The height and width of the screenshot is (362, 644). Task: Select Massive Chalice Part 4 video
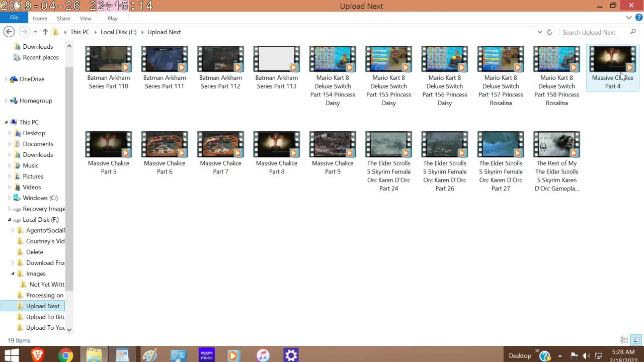pyautogui.click(x=613, y=68)
